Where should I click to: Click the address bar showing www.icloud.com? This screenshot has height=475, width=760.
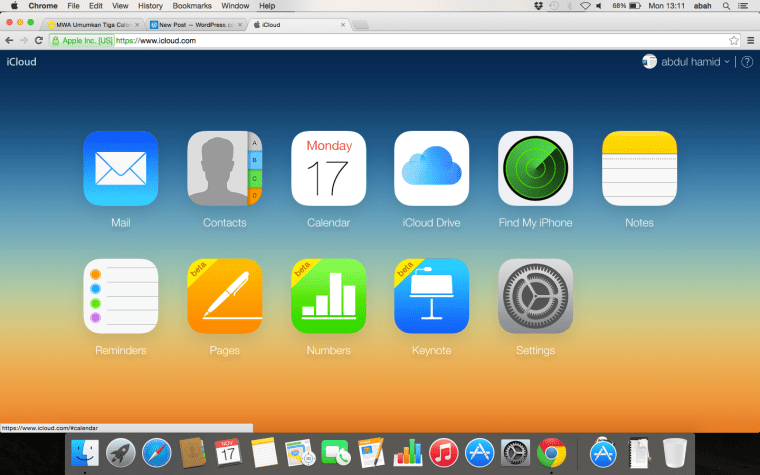point(395,41)
